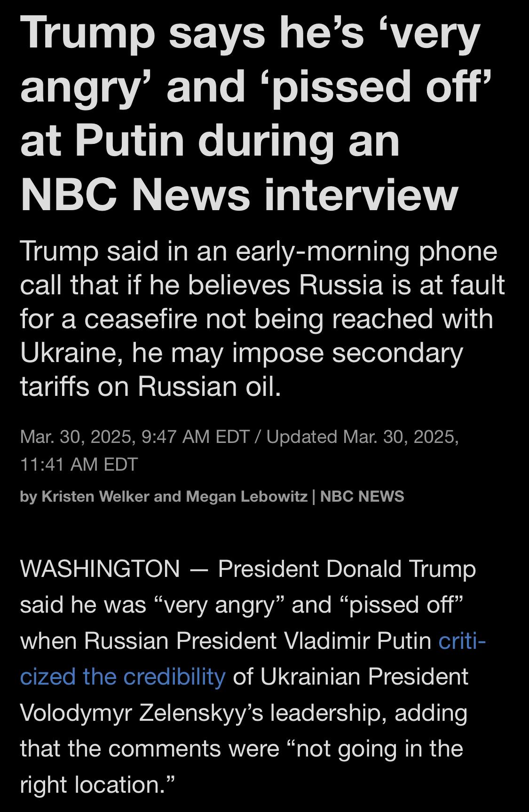Click the word "ceasefire" in the subheading
The height and width of the screenshot is (812, 529).
pyautogui.click(x=141, y=319)
